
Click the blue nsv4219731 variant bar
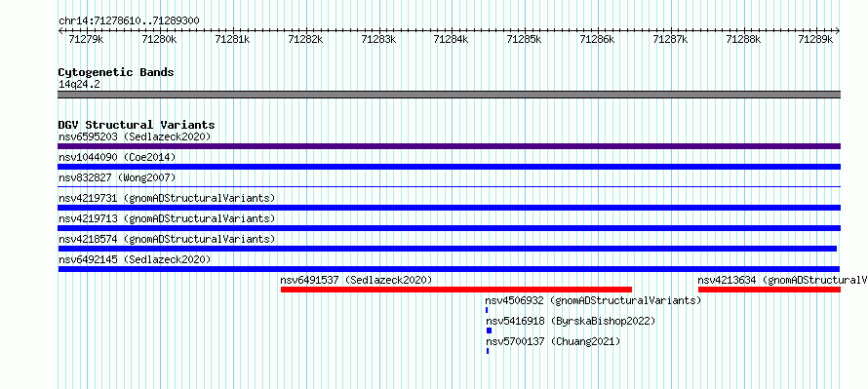449,208
